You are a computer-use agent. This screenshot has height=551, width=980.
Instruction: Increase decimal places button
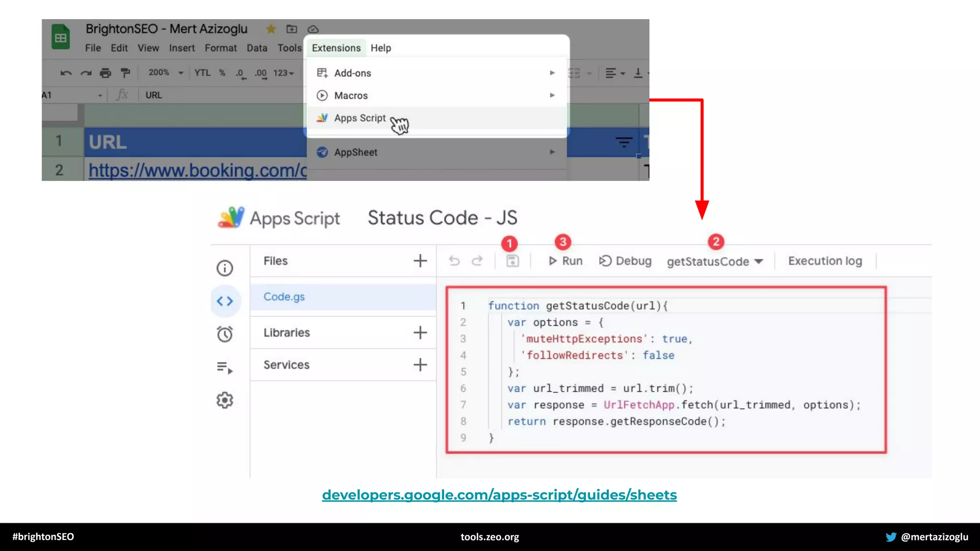261,73
